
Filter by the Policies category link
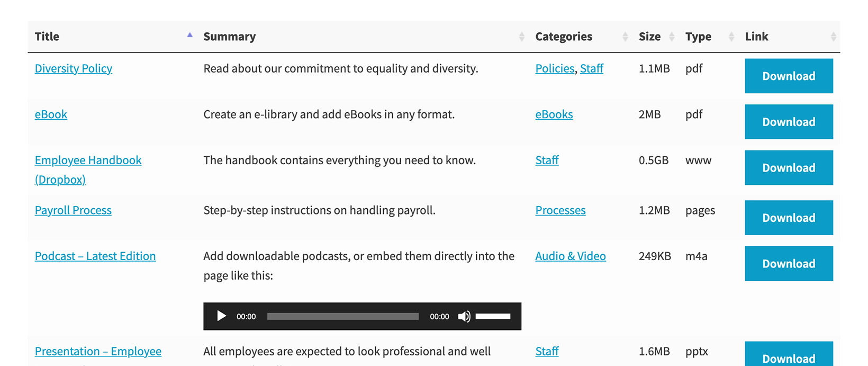[555, 68]
